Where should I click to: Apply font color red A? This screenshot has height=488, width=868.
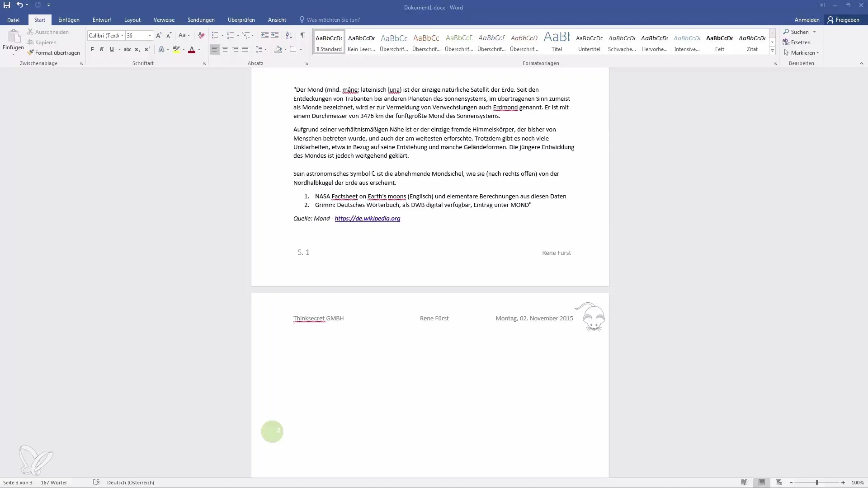[x=192, y=49]
